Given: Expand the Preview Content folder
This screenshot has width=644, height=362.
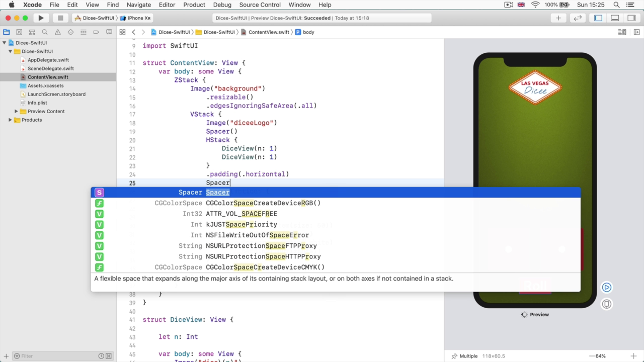Looking at the screenshot, I should tap(16, 111).
